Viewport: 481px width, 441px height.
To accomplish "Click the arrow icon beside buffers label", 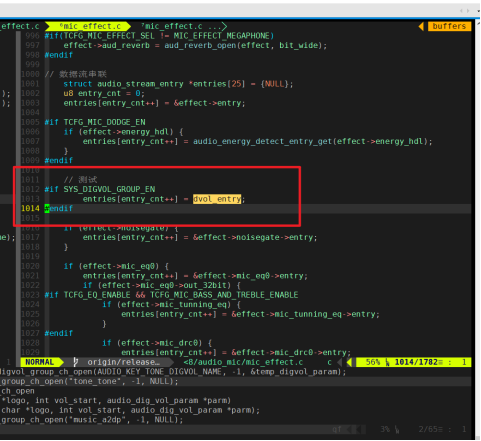I will point(421,26).
